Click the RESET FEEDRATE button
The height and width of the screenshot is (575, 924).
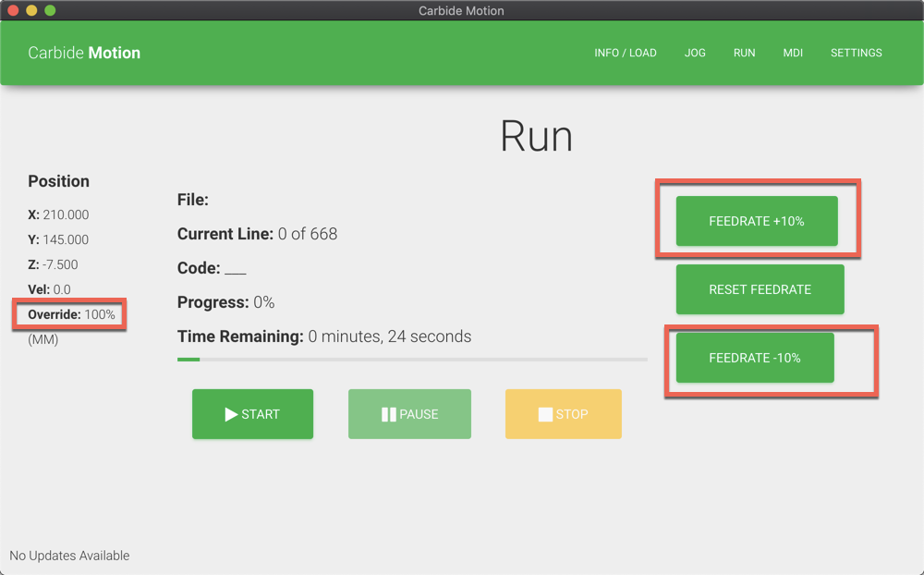pos(760,289)
